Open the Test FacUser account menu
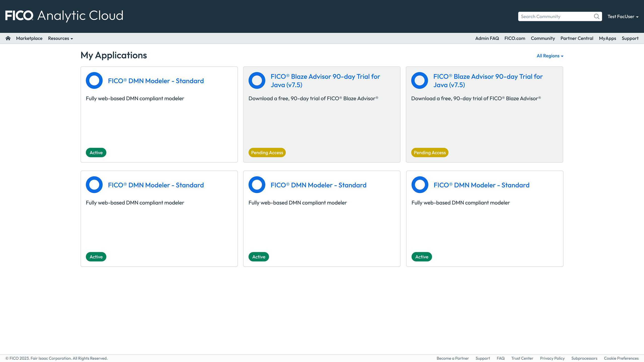The image size is (644, 362). tap(623, 17)
